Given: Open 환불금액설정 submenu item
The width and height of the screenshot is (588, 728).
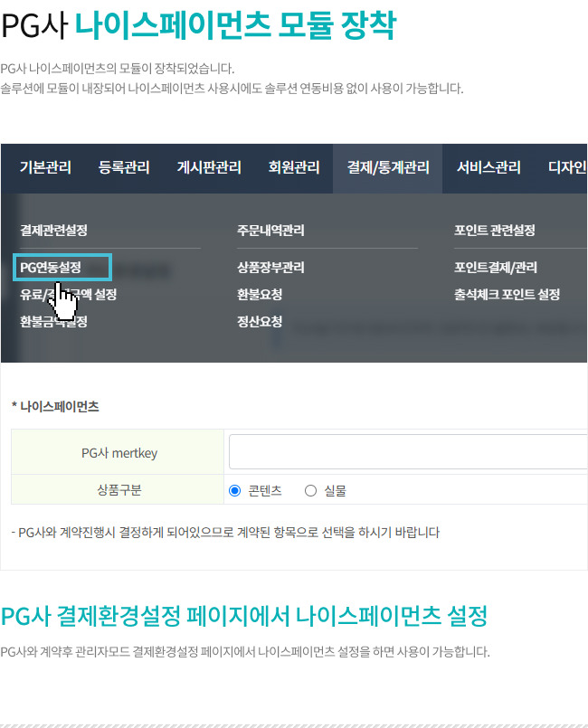Looking at the screenshot, I should point(54,321).
